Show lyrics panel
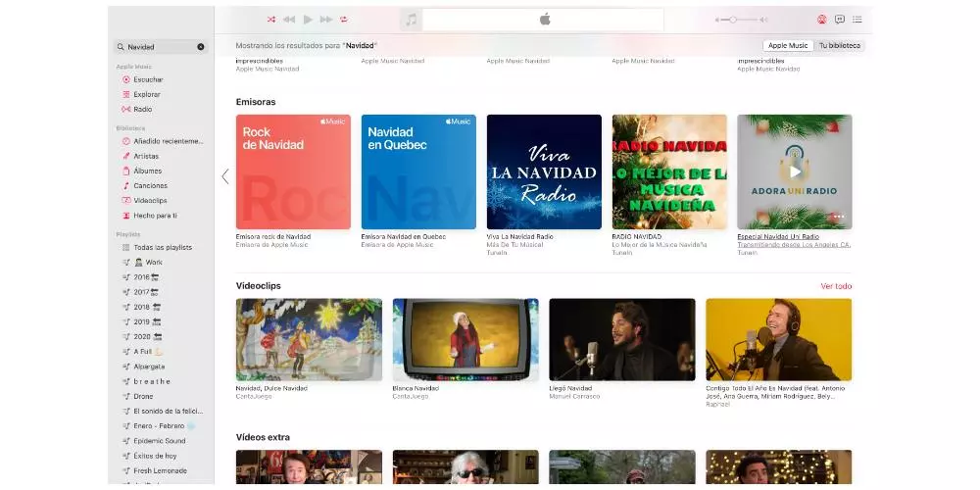The image size is (980, 490). [x=840, y=20]
